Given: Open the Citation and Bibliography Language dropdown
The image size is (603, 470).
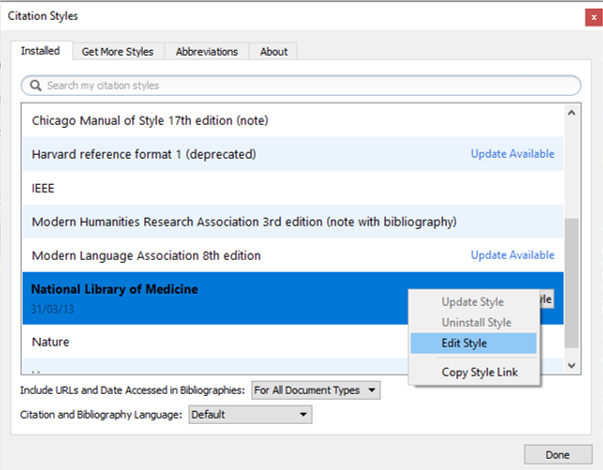Looking at the screenshot, I should [250, 415].
